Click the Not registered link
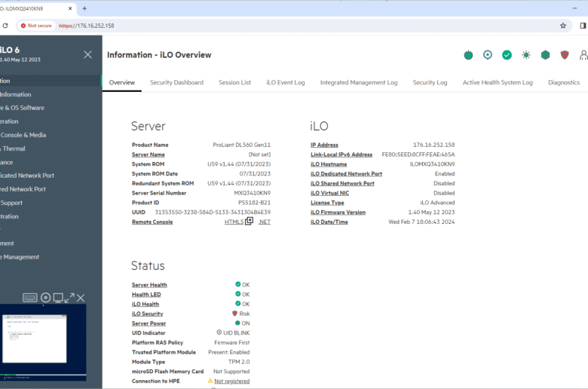 [231, 381]
